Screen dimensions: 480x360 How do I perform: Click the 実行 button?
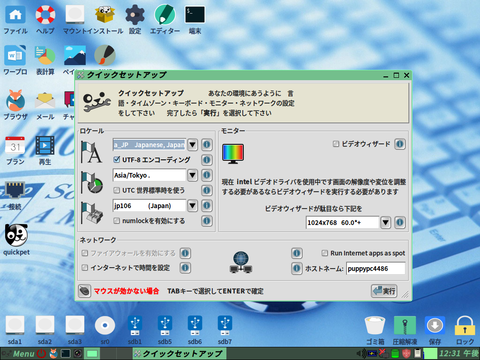click(x=384, y=291)
